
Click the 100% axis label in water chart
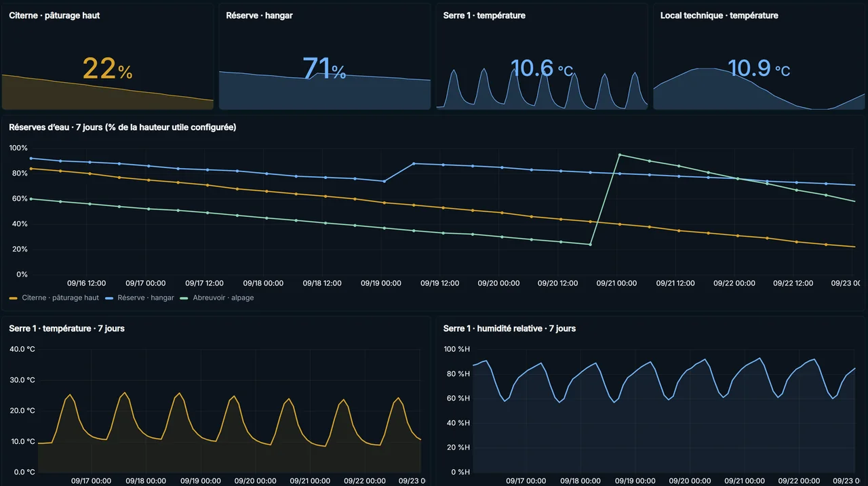point(18,148)
